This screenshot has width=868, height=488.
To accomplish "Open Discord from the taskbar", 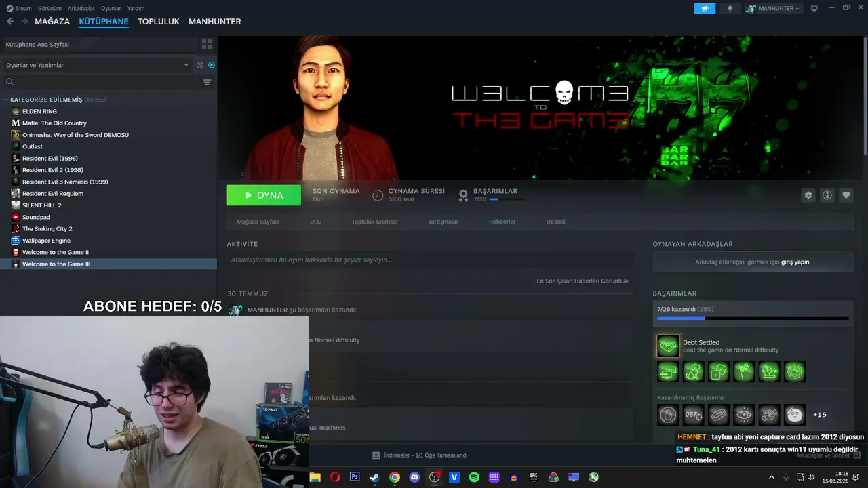I will [x=414, y=477].
